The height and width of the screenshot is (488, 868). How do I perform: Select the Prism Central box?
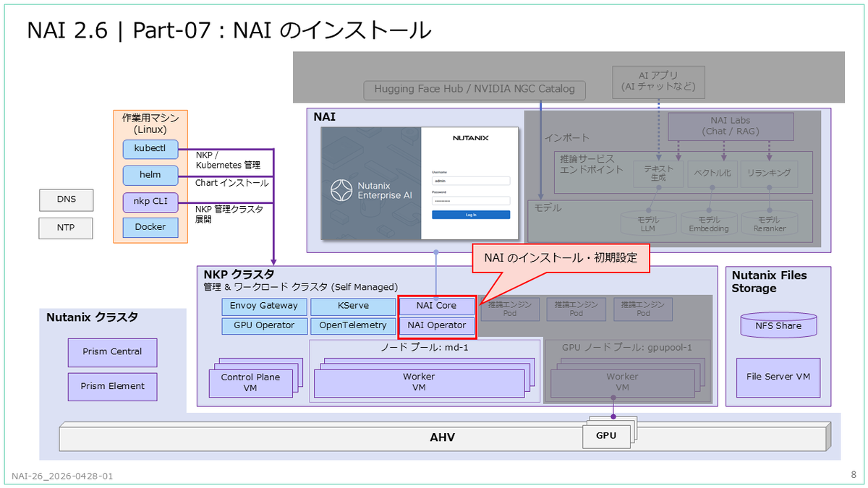point(111,352)
